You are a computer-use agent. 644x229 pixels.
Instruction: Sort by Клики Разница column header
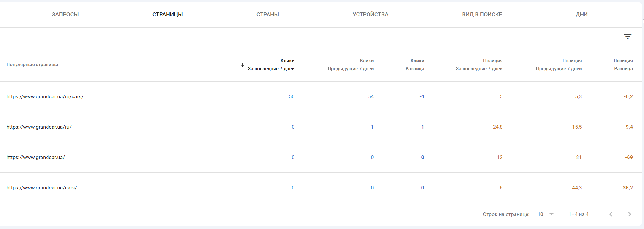point(415,65)
